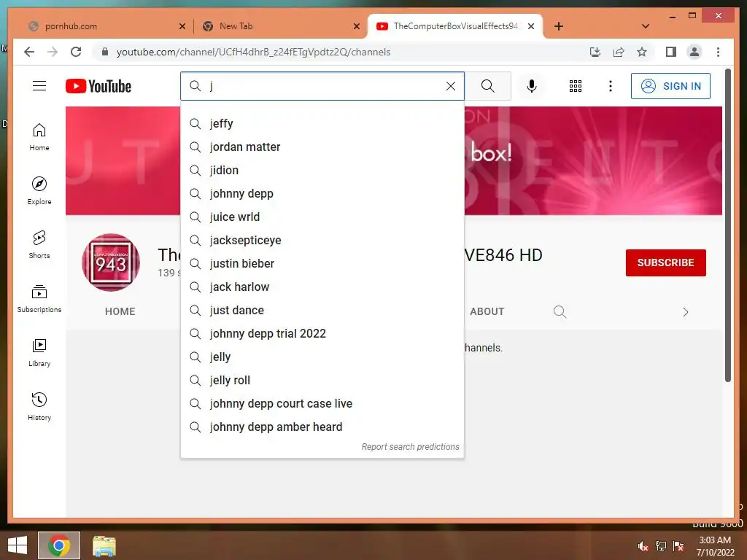Click Chrome icon in taskbar

59,545
